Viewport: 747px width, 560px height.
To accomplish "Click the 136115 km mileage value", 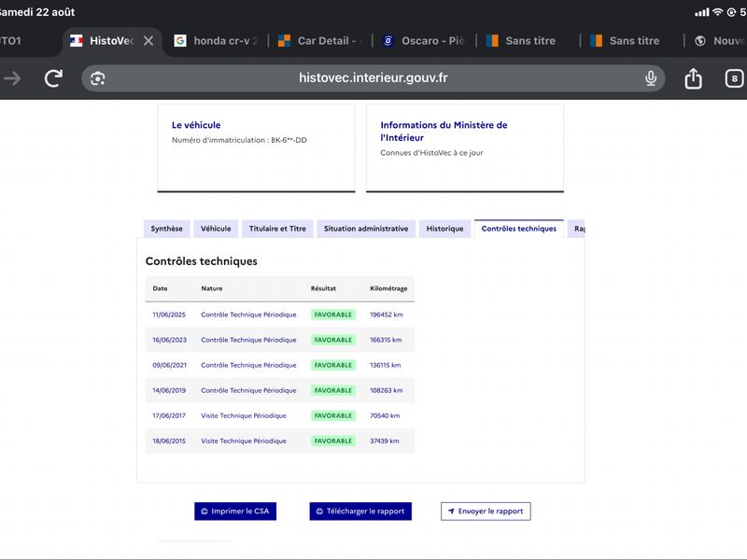I will coord(386,365).
